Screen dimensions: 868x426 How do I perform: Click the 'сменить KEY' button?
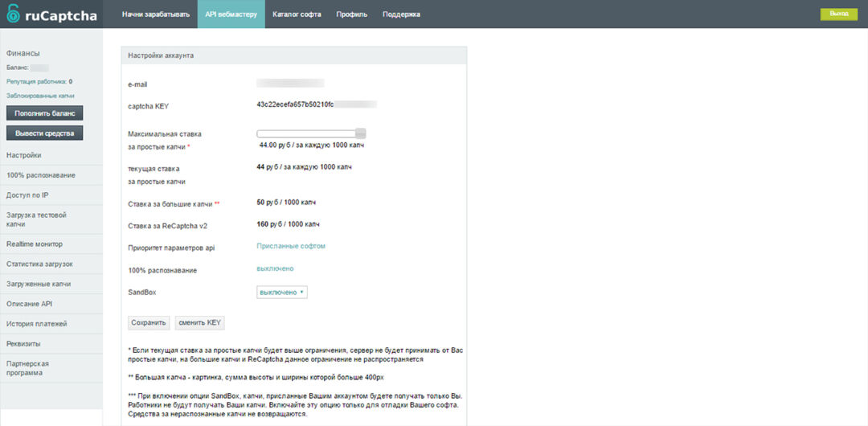point(200,322)
